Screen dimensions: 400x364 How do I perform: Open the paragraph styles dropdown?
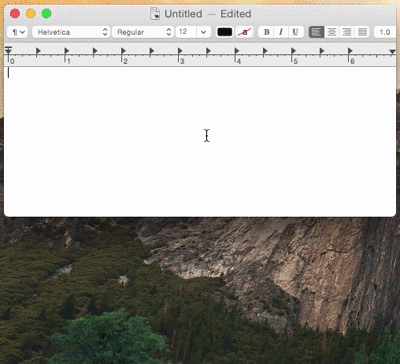coord(17,32)
